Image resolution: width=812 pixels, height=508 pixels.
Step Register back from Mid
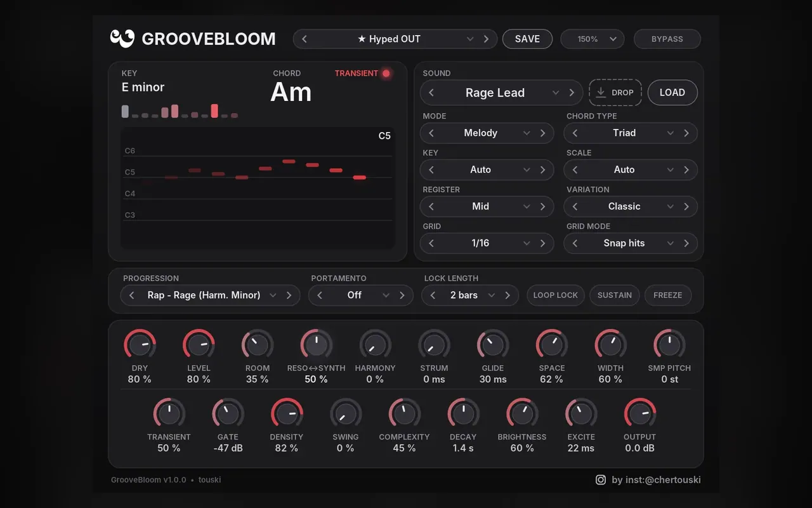(431, 206)
